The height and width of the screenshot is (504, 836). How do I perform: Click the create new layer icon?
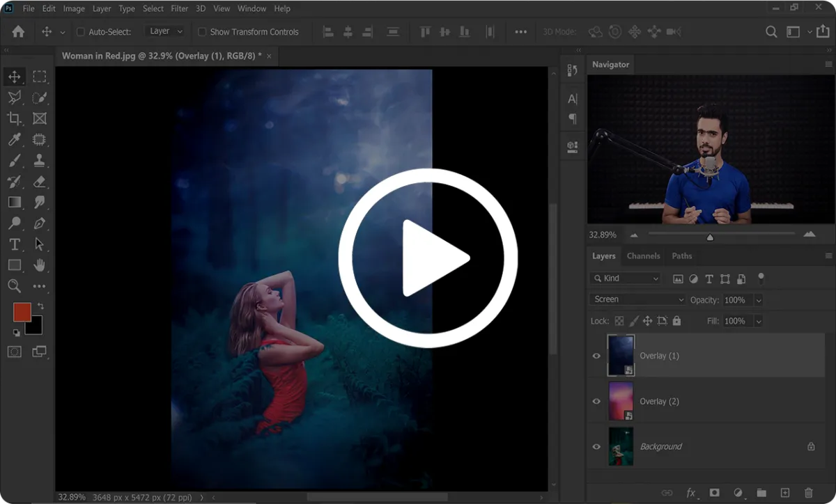click(x=784, y=493)
